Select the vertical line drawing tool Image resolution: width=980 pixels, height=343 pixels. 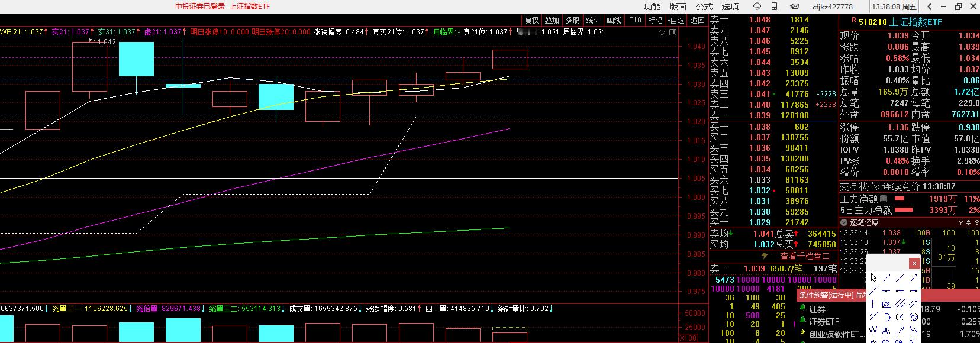872,304
